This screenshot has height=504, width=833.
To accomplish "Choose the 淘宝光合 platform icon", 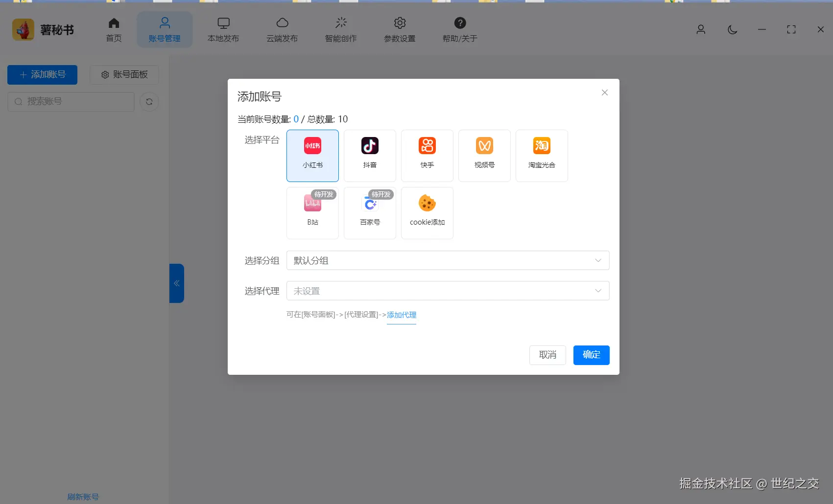I will pos(542,155).
